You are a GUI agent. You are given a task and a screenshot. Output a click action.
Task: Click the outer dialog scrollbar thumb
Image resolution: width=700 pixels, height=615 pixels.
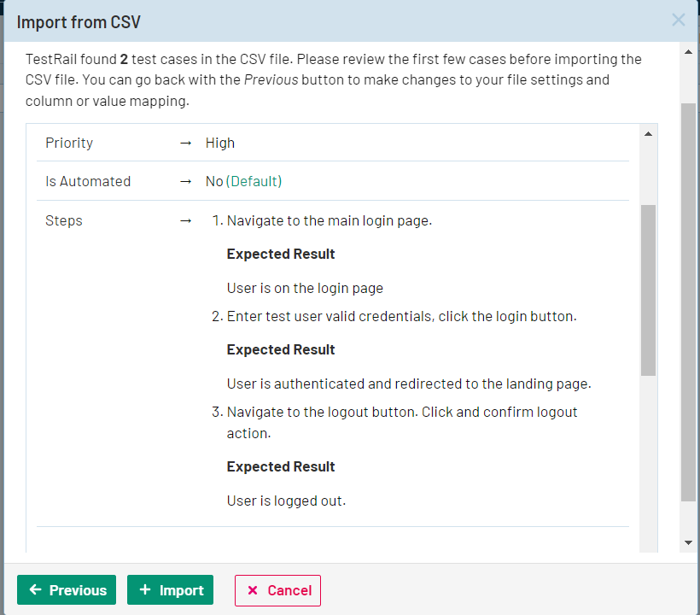coord(688,299)
